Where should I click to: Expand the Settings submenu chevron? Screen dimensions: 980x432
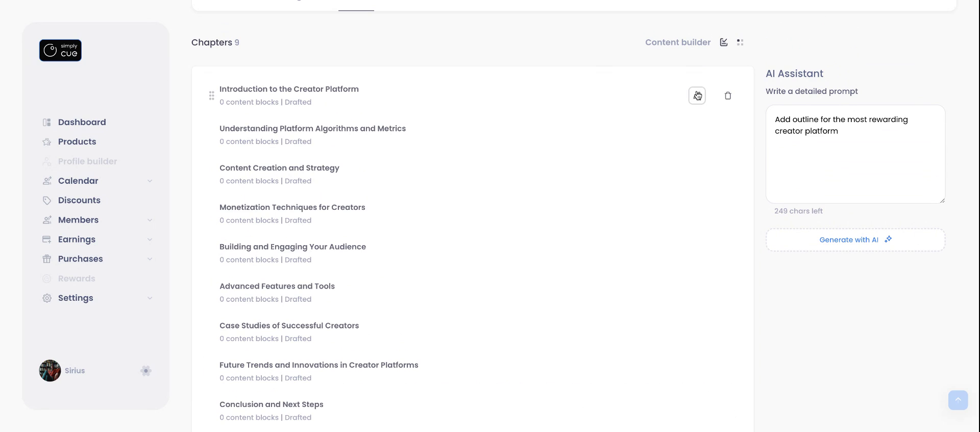click(x=150, y=298)
